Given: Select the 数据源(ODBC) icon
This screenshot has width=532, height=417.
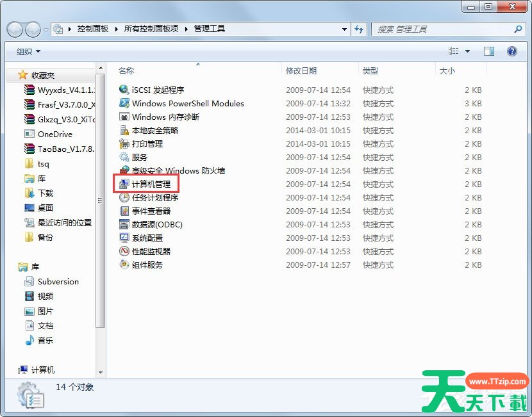Looking at the screenshot, I should point(124,224).
